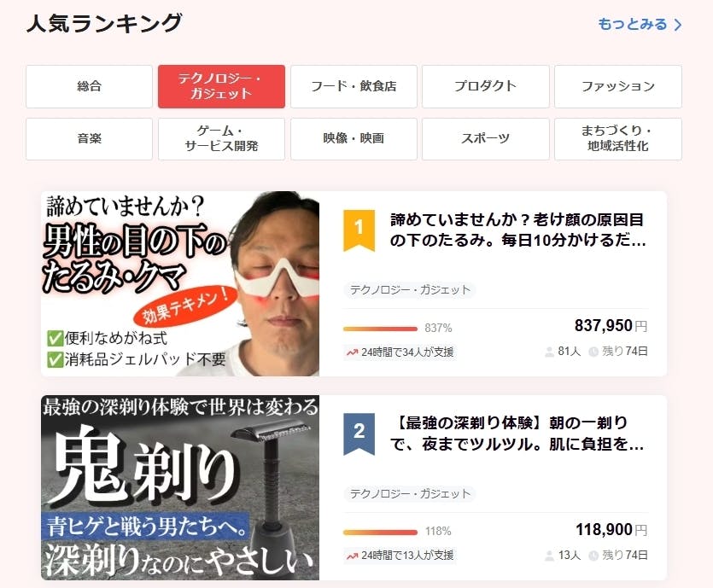Click the red trending arrow icon in first project
Screen dimensions: 713x588
pyautogui.click(x=353, y=352)
